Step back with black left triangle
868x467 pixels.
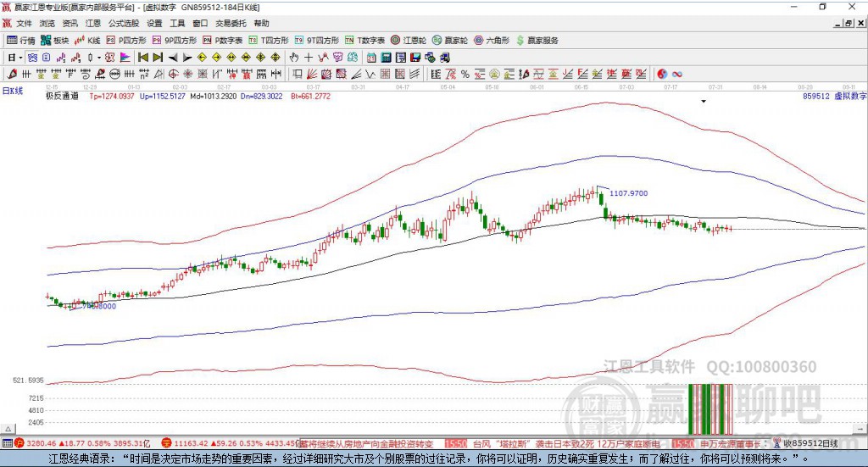click(173, 58)
